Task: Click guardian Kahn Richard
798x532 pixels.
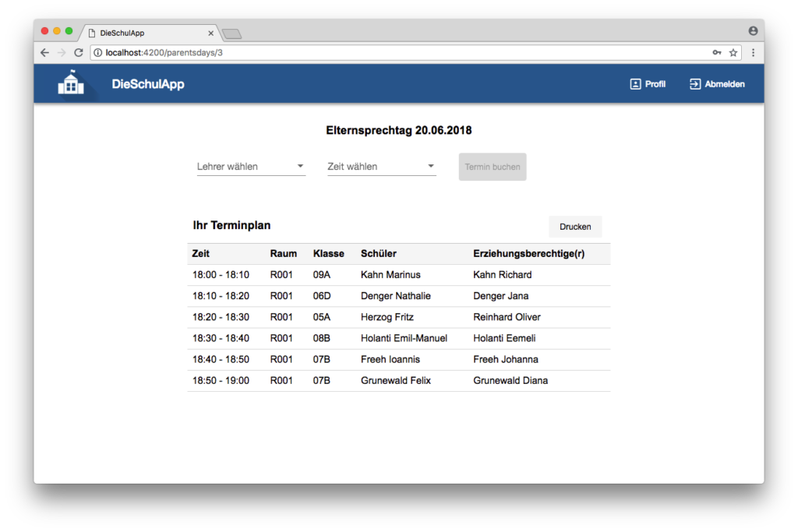Action: pyautogui.click(x=503, y=275)
